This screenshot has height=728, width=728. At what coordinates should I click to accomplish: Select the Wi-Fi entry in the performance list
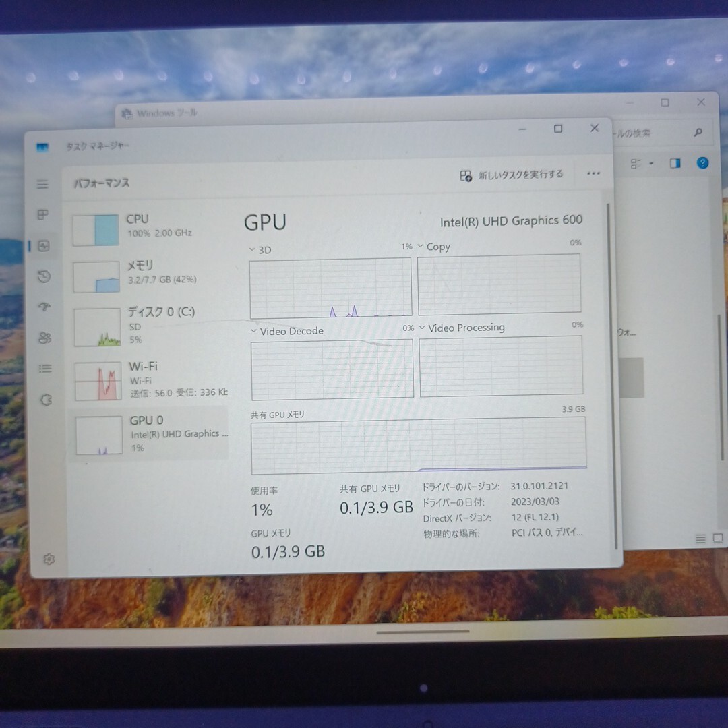point(150,381)
